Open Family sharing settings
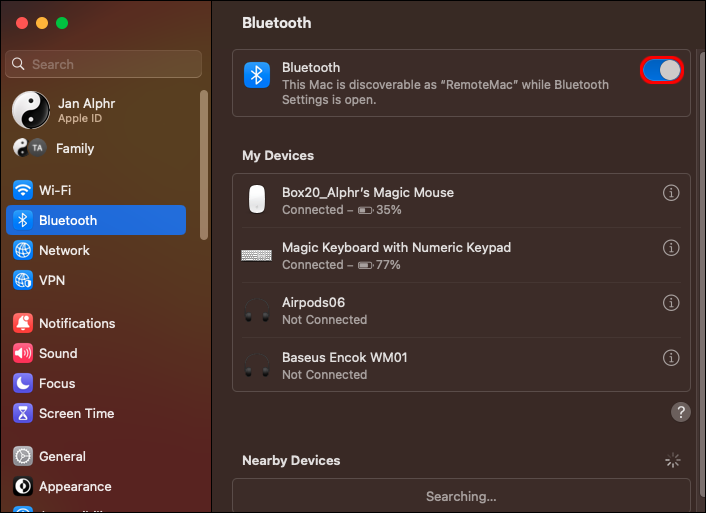The width and height of the screenshot is (706, 513). [x=75, y=148]
